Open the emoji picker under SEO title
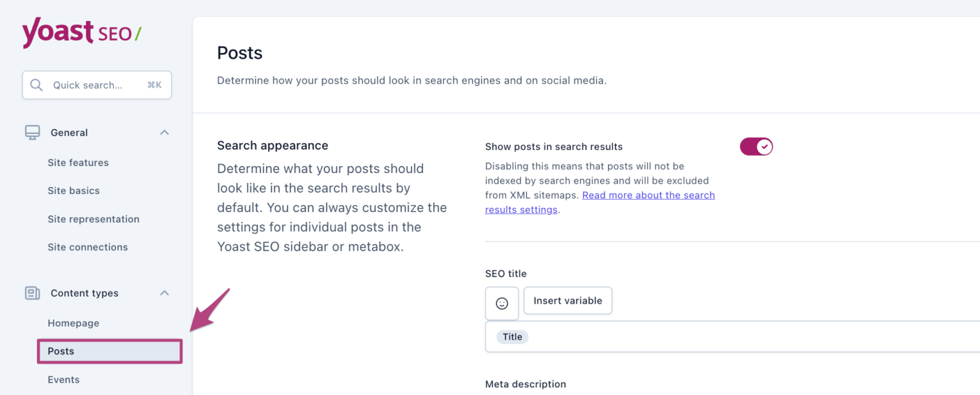The image size is (980, 395). pyautogui.click(x=502, y=303)
